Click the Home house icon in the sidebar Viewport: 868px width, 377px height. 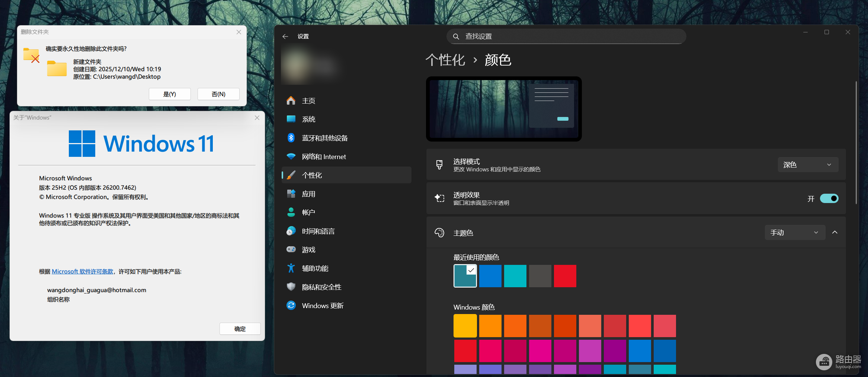pos(291,101)
